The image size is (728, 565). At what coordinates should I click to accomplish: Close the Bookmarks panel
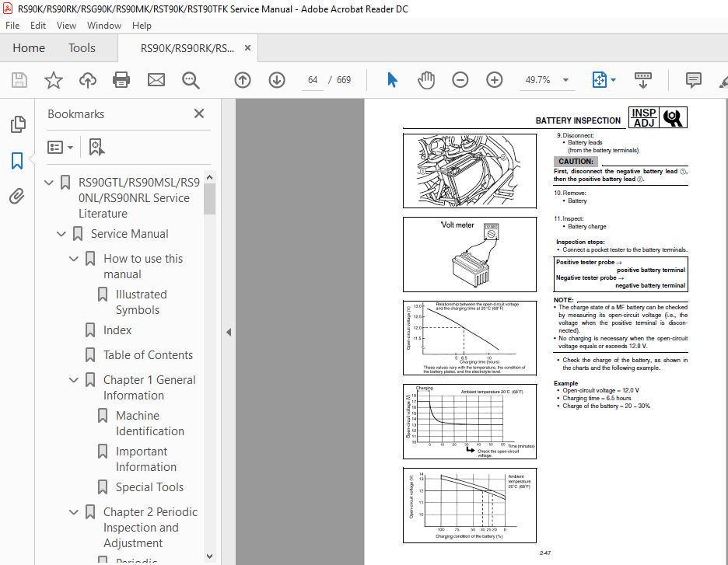click(199, 113)
